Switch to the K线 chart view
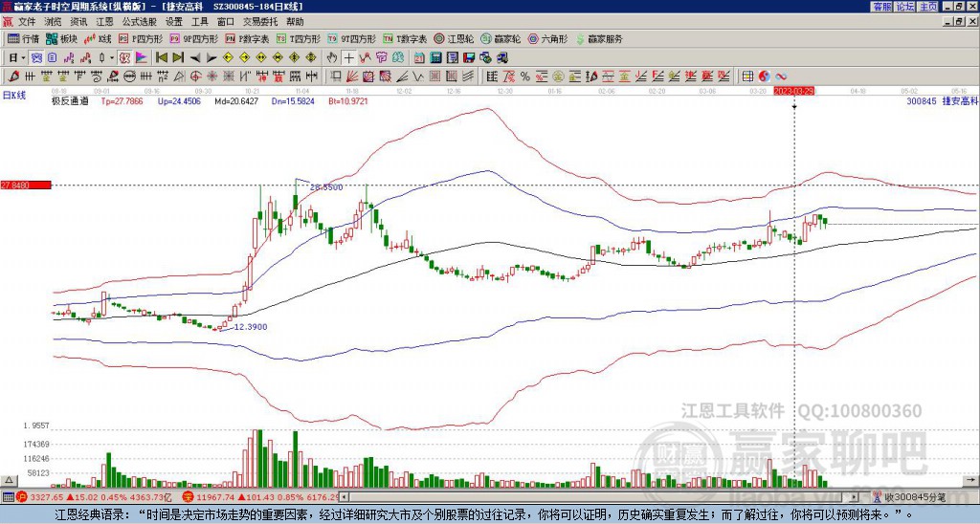 [x=97, y=38]
